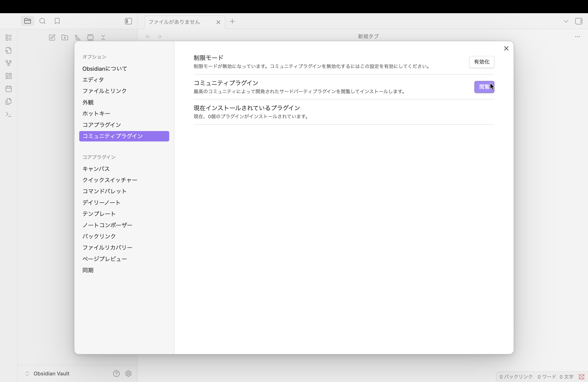
Task: Open the tab list dropdown chevron
Action: pos(566,21)
